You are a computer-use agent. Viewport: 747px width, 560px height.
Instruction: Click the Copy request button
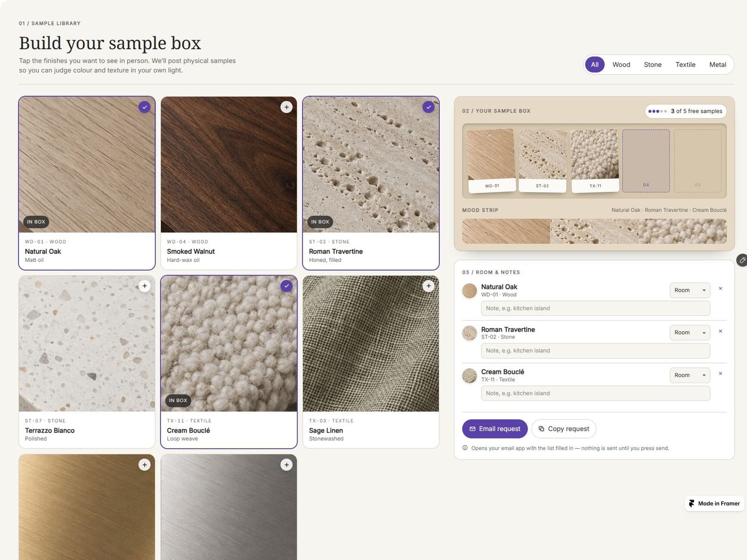[564, 429]
